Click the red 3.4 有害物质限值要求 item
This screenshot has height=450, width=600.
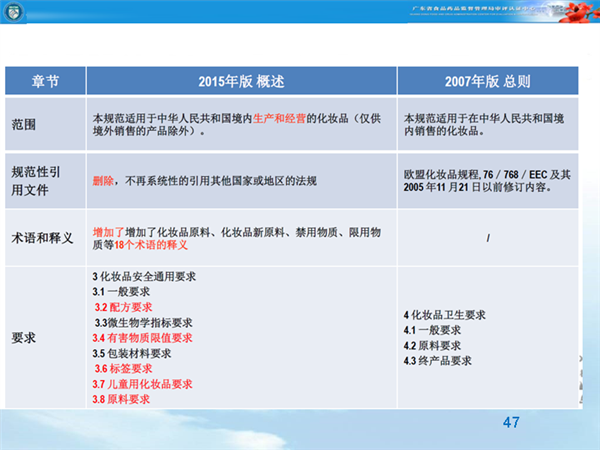click(141, 338)
